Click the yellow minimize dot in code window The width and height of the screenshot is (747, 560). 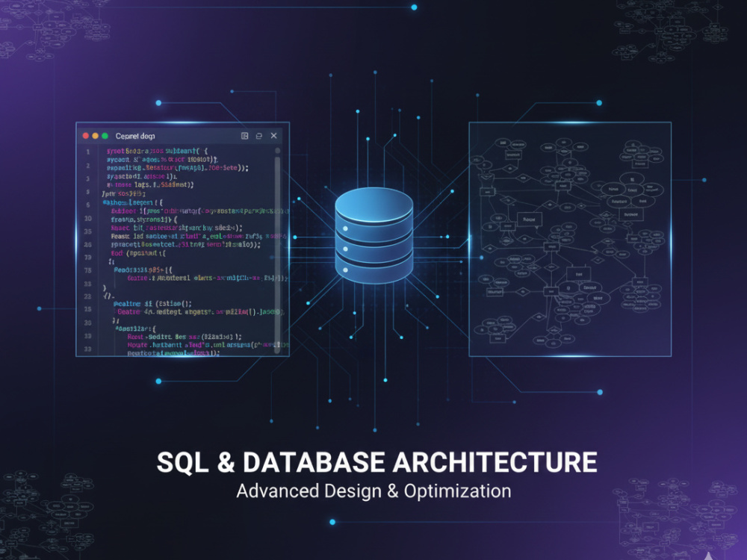[x=96, y=136]
